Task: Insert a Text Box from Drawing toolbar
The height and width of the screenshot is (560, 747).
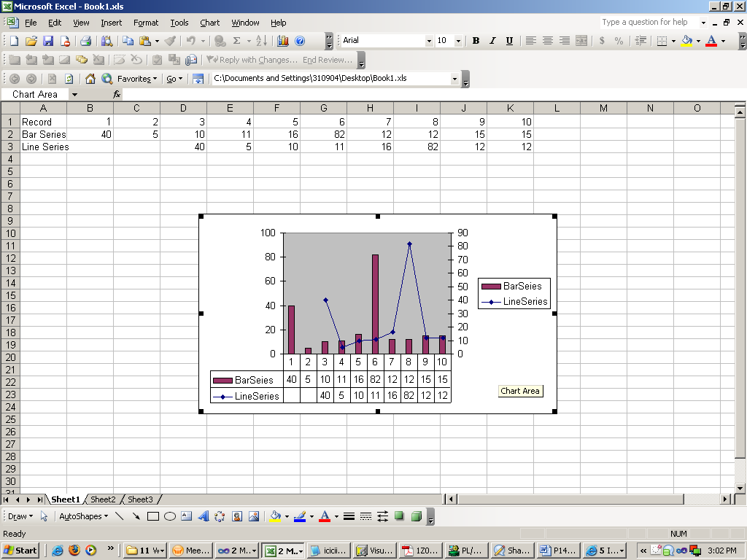Action: tap(186, 516)
